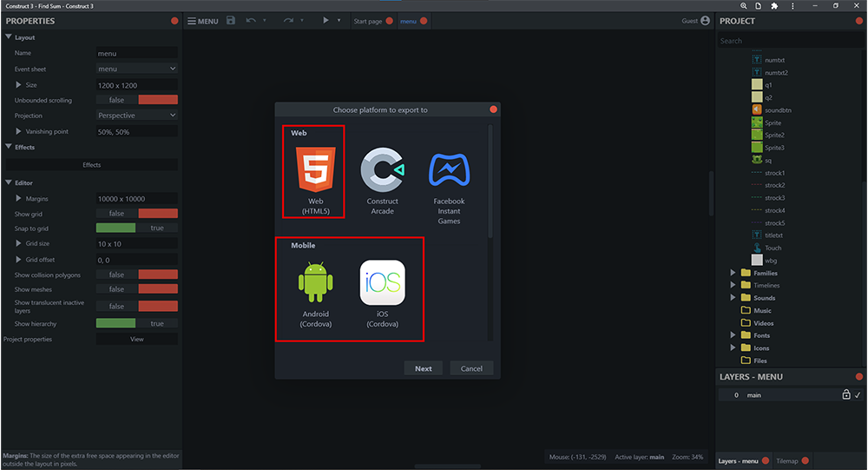
Task: Close the Layers panel
Action: pos(859,377)
